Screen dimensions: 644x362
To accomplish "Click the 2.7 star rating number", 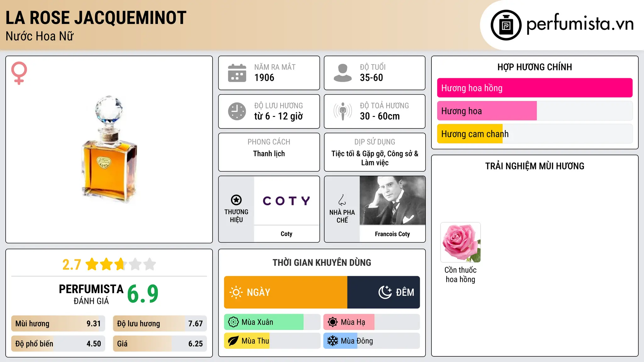I will (x=72, y=265).
